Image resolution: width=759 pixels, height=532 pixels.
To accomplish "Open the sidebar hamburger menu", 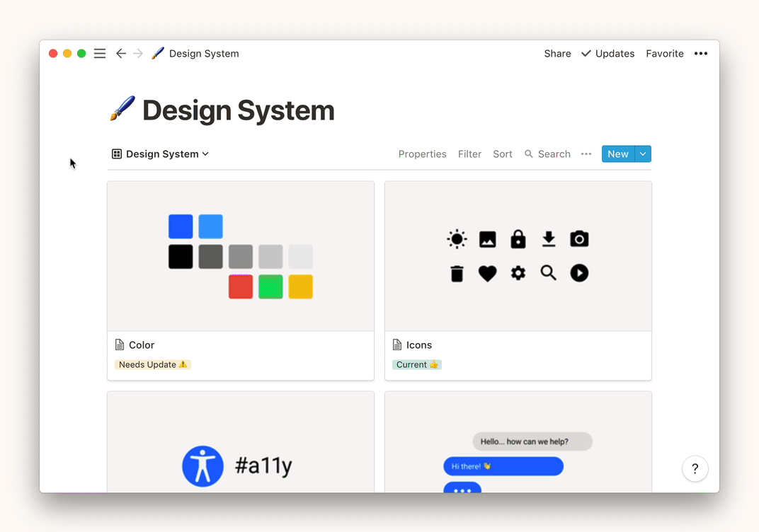I will pyautogui.click(x=100, y=54).
